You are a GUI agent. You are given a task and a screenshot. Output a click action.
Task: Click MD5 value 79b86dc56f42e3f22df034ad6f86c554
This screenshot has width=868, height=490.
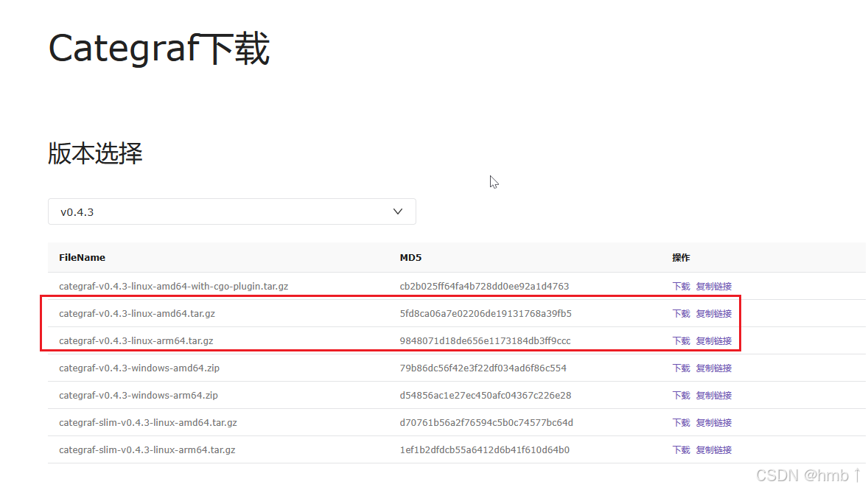(x=483, y=368)
